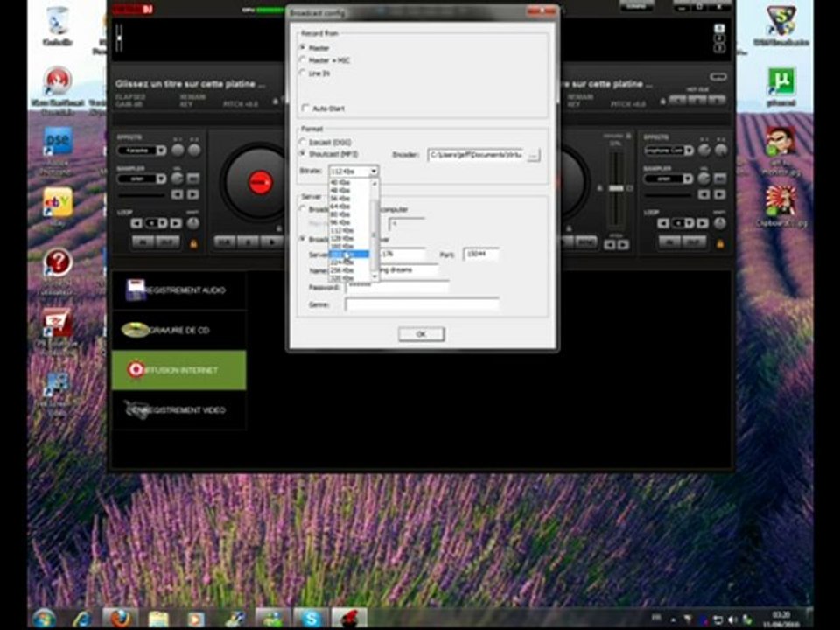
Task: Expand left deck loop size dropdown
Action: (163, 223)
